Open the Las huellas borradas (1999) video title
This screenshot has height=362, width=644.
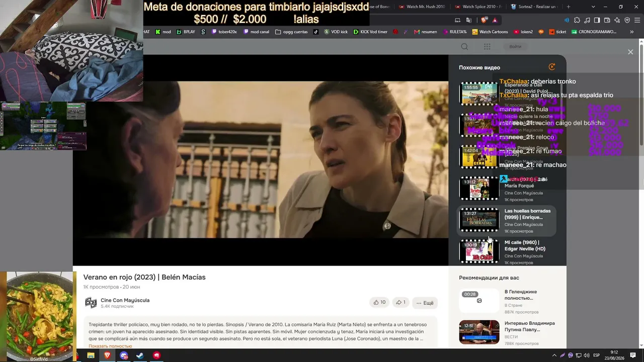pos(527,214)
